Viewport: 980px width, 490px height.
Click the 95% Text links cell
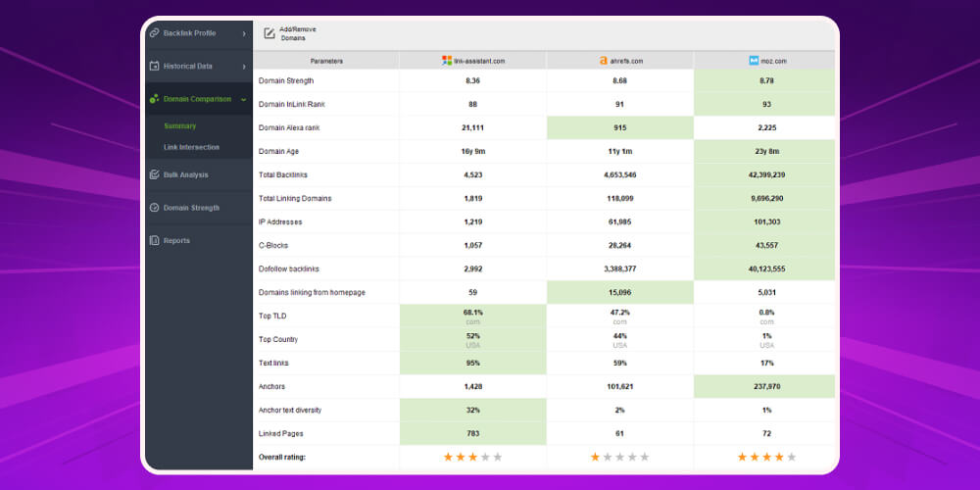[x=472, y=364]
